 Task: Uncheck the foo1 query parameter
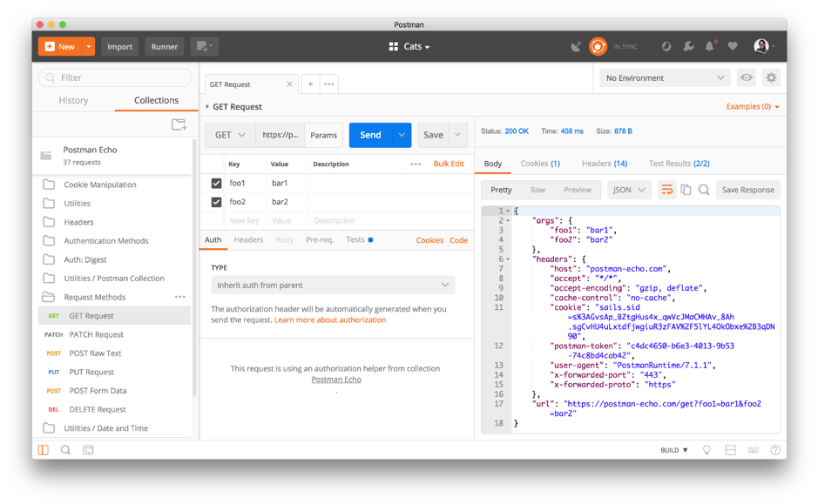point(217,184)
